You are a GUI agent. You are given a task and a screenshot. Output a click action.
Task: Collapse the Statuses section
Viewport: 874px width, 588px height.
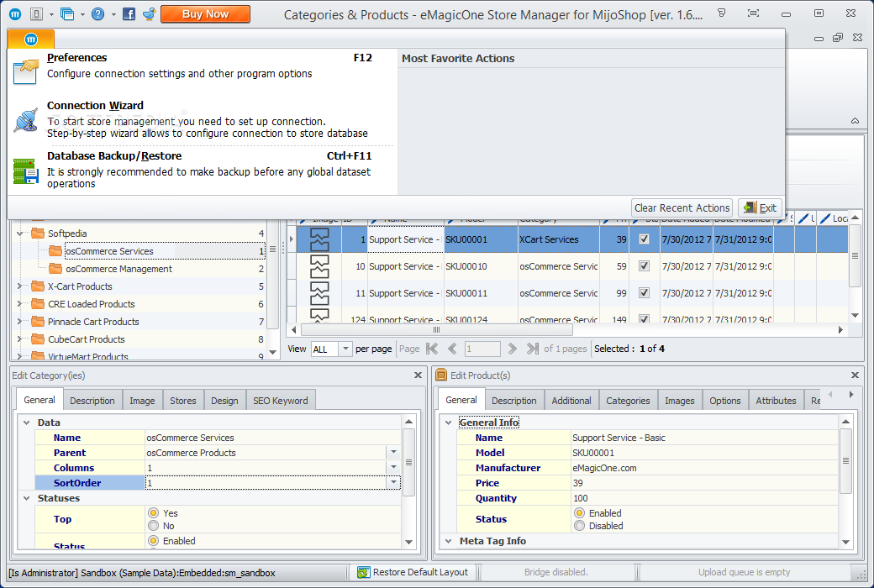tap(26, 498)
